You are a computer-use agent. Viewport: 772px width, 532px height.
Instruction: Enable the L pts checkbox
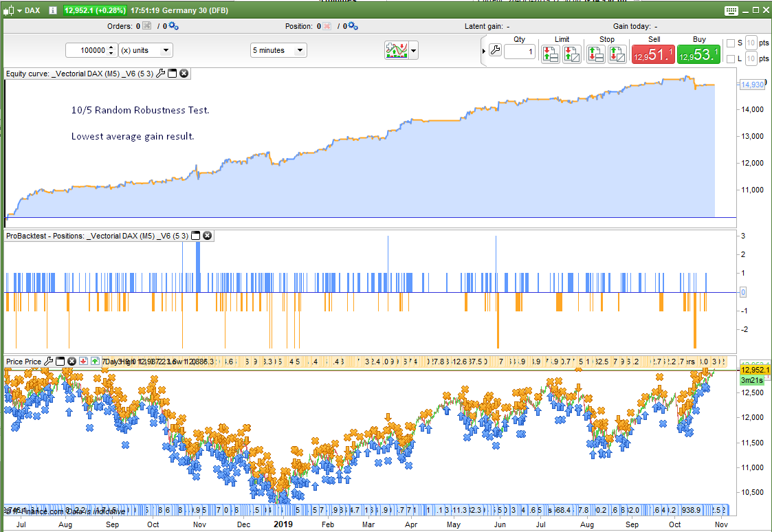click(x=730, y=59)
